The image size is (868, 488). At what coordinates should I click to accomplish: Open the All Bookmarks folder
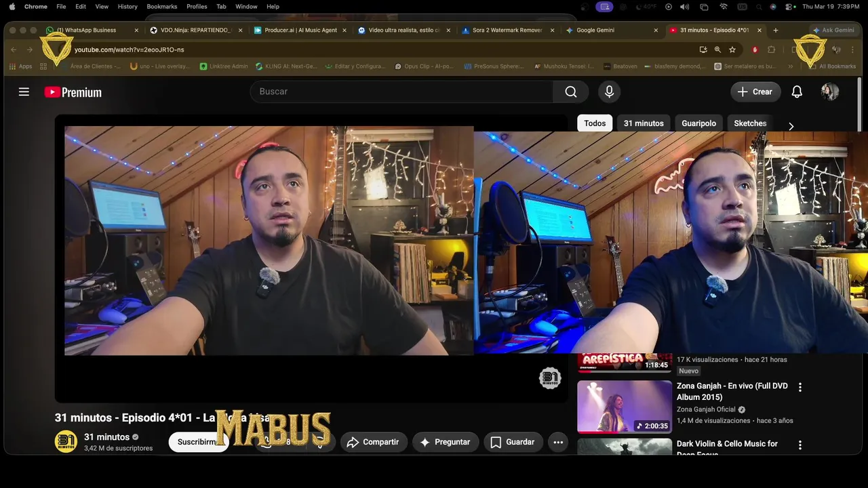click(832, 66)
